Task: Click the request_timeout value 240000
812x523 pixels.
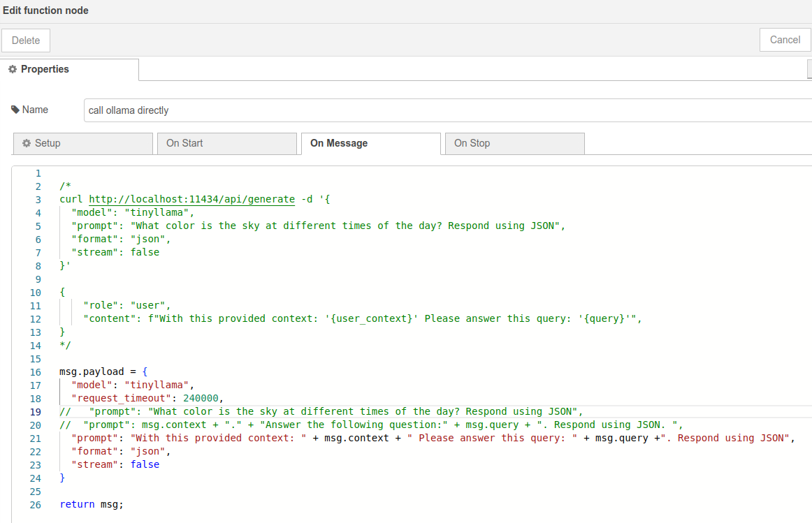Action: coord(201,398)
